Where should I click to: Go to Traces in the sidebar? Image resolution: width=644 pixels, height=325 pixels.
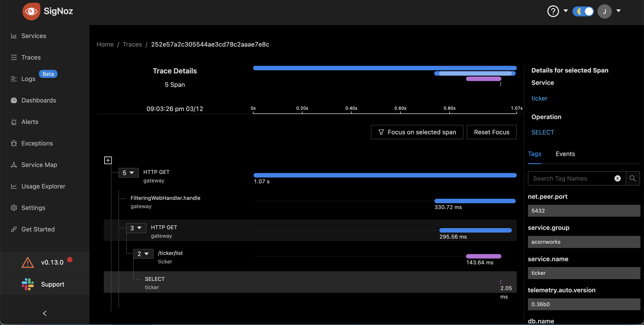31,57
